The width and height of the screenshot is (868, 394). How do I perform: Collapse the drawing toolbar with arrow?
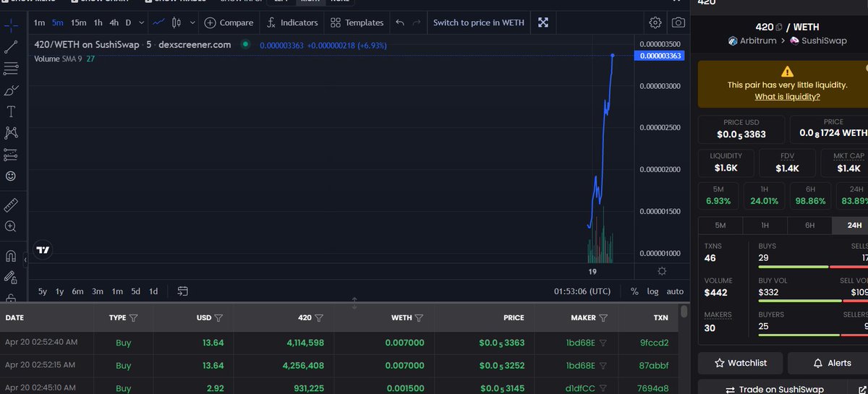(x=25, y=260)
